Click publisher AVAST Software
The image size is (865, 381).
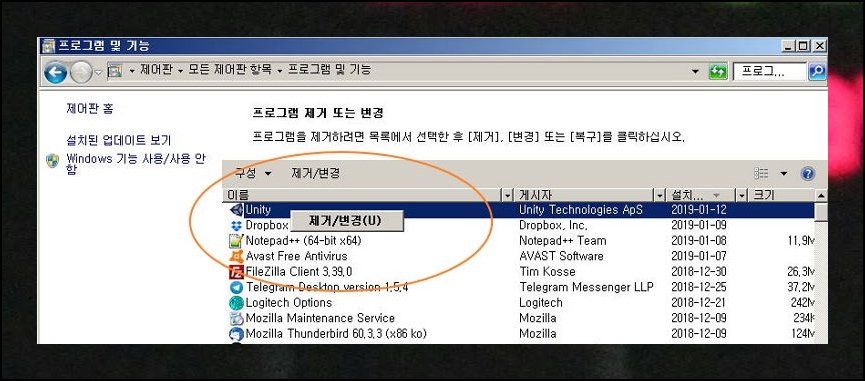coord(561,256)
